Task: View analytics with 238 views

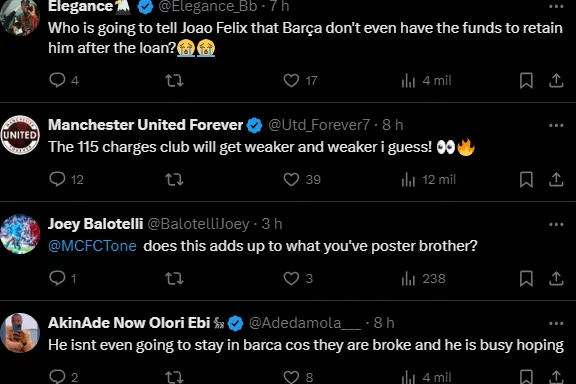Action: (423, 279)
